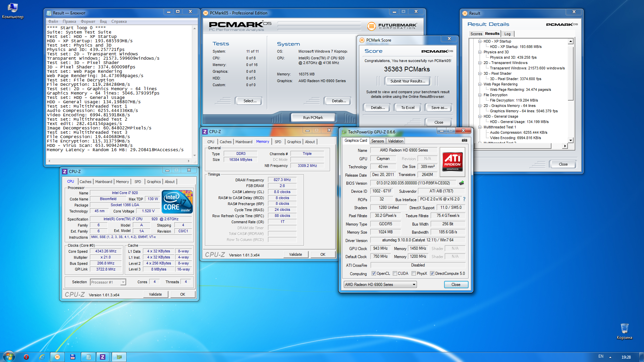Toggle the CUDA checkbox in GPU-Z

click(395, 274)
